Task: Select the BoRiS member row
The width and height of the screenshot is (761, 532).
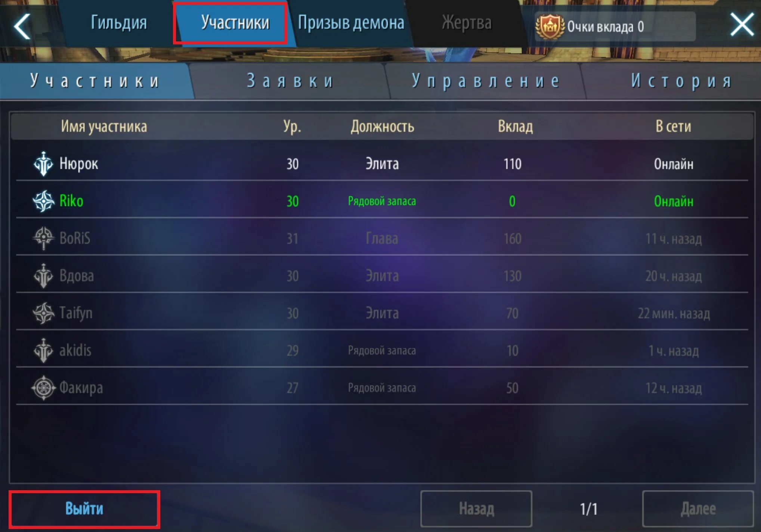Action: [x=382, y=238]
